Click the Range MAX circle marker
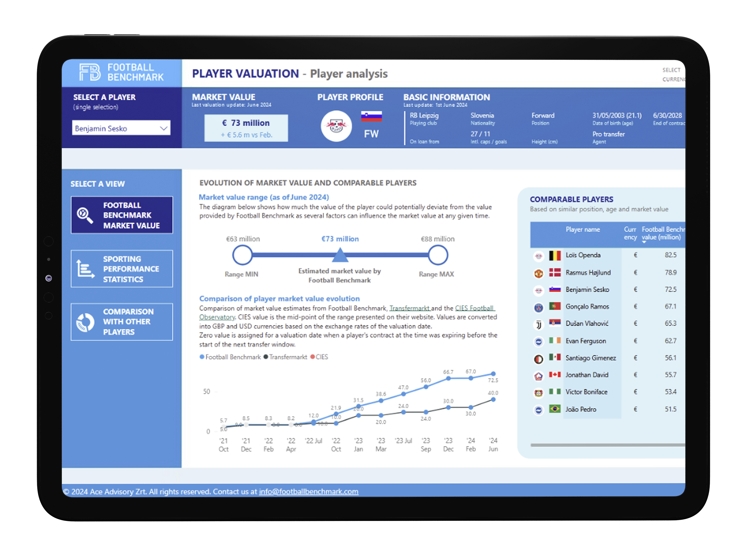The height and width of the screenshot is (560, 748). 438,255
